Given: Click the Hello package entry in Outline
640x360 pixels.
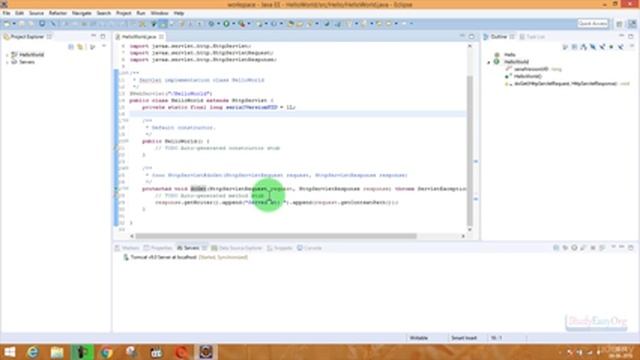Looking at the screenshot, I should (509, 54).
